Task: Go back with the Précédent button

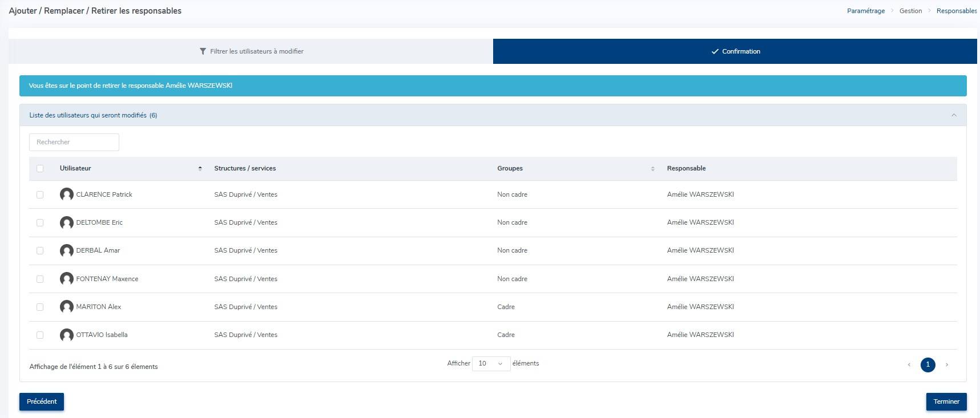Action: [42, 401]
